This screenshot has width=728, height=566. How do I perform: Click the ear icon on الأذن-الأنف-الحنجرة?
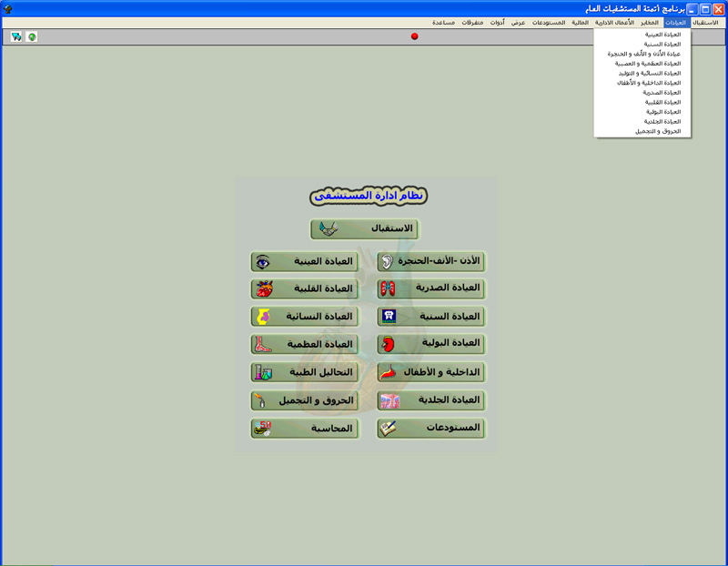point(388,262)
